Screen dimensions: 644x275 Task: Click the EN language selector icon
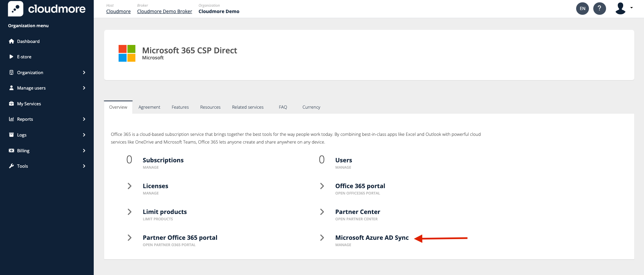point(582,8)
